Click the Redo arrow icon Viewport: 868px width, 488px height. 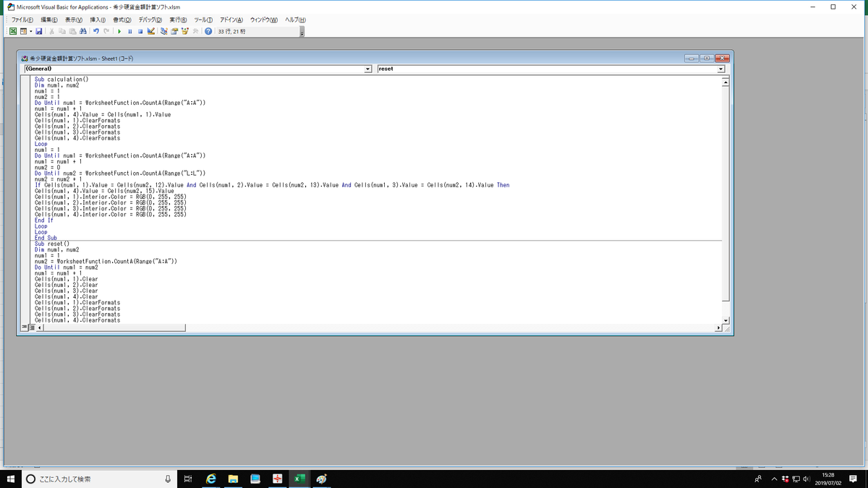click(106, 31)
